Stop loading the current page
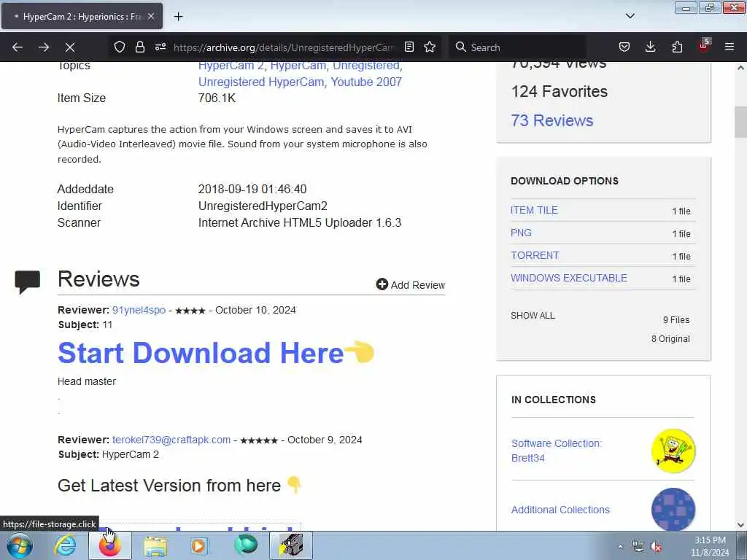This screenshot has width=747, height=560. [69, 47]
